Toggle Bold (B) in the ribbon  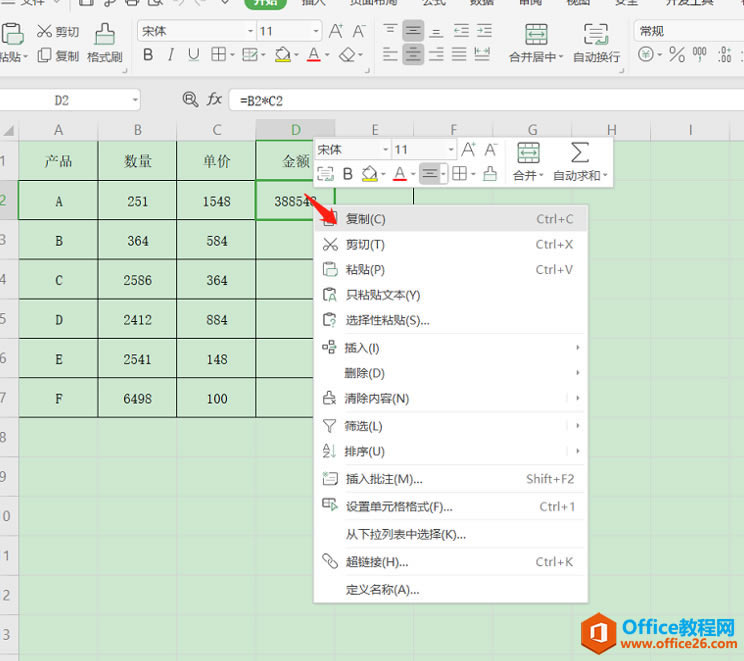tap(148, 55)
